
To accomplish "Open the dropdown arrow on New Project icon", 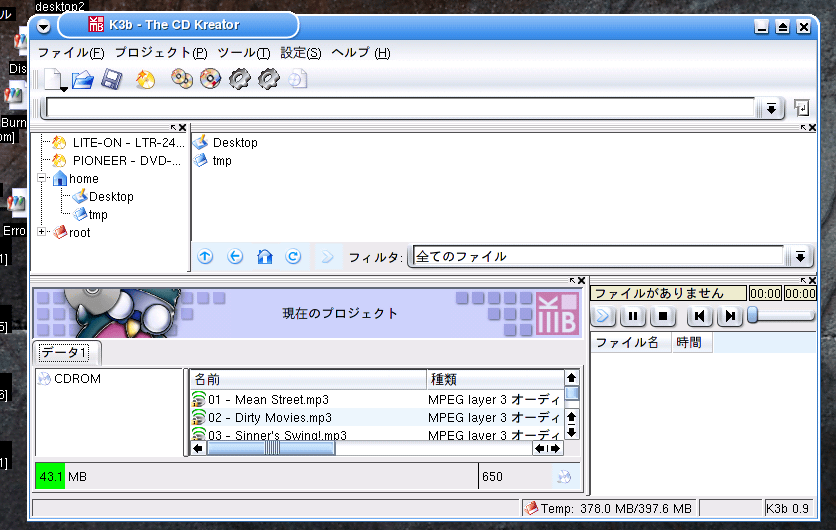I will point(63,89).
